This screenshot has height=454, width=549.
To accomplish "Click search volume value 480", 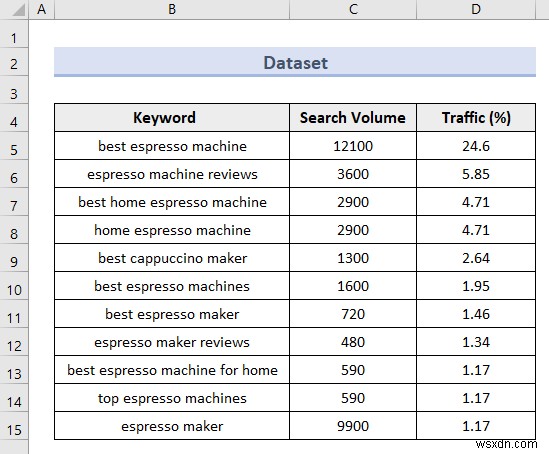I will 353,342.
